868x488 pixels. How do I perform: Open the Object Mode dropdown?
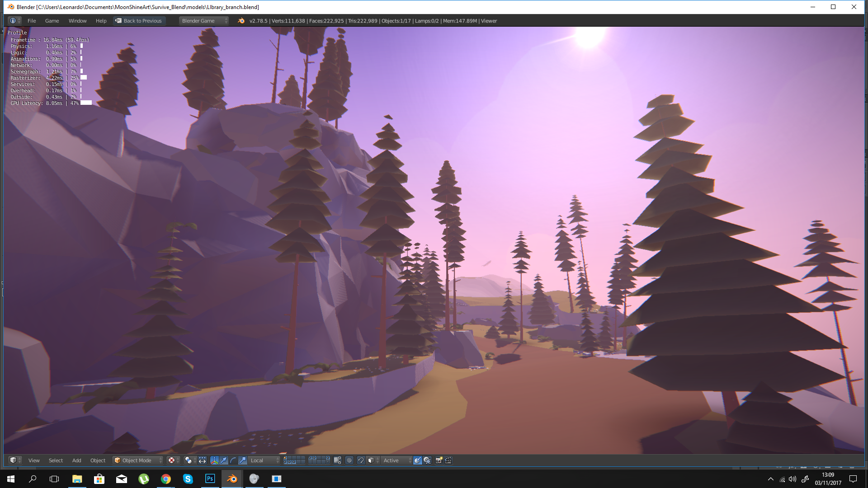[x=137, y=460]
